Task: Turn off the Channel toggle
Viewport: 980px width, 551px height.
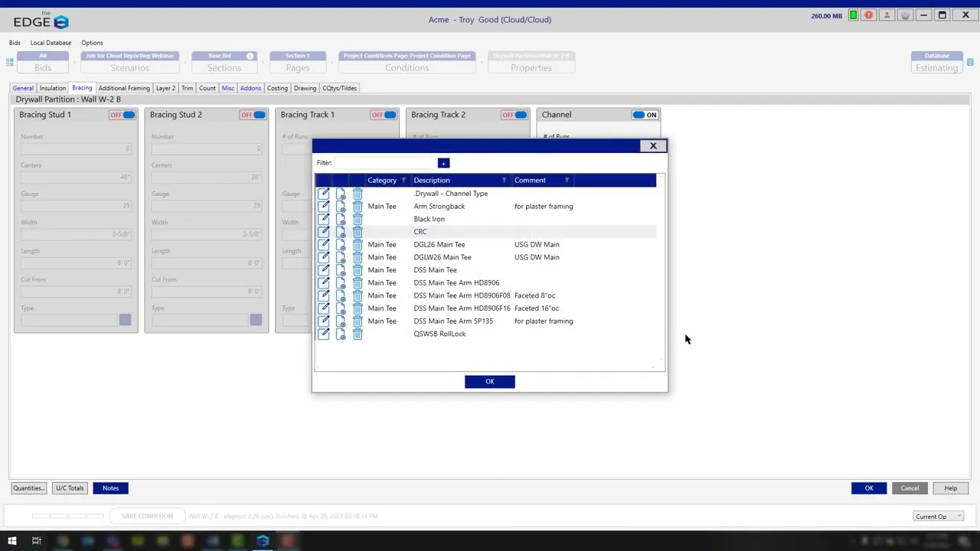Action: pyautogui.click(x=644, y=115)
